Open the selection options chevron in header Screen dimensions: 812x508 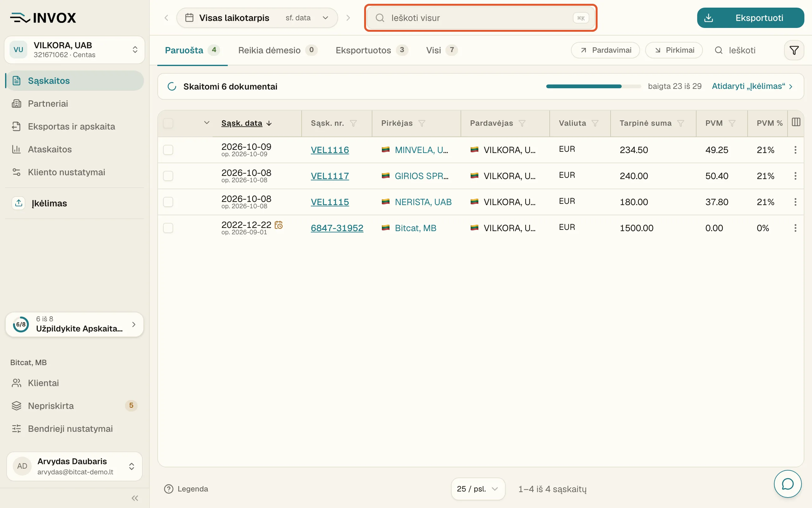point(207,123)
